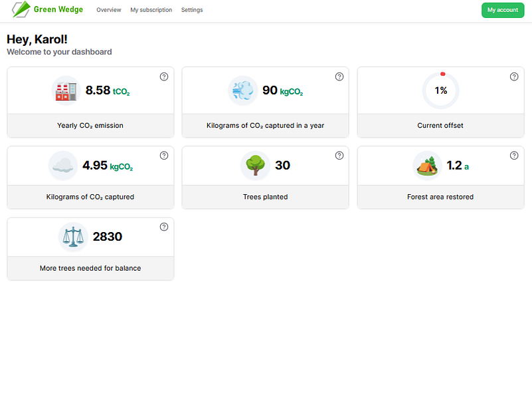This screenshot has width=532, height=399.
Task: Open help for More trees needed card
Action: tap(164, 227)
